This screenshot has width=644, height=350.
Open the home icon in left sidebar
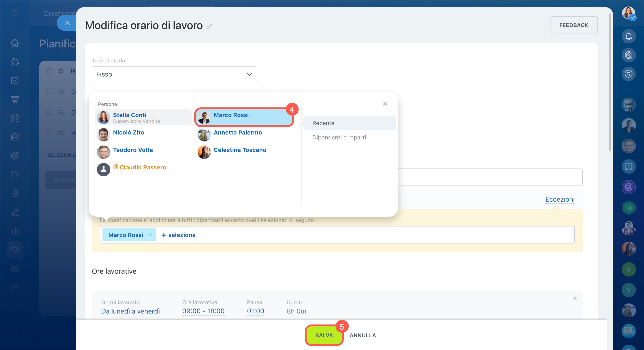15,43
